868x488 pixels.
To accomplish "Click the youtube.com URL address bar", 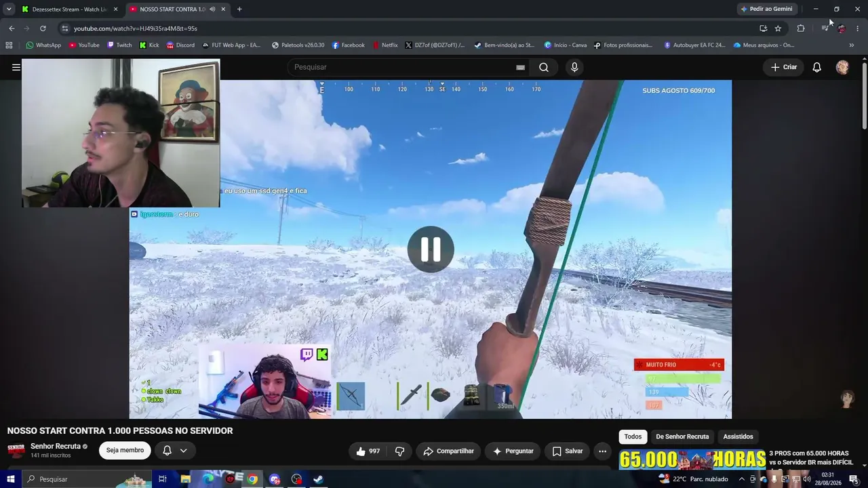I will pyautogui.click(x=407, y=28).
